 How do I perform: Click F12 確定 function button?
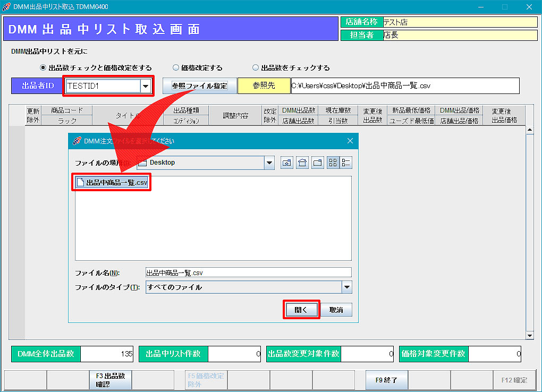click(514, 380)
